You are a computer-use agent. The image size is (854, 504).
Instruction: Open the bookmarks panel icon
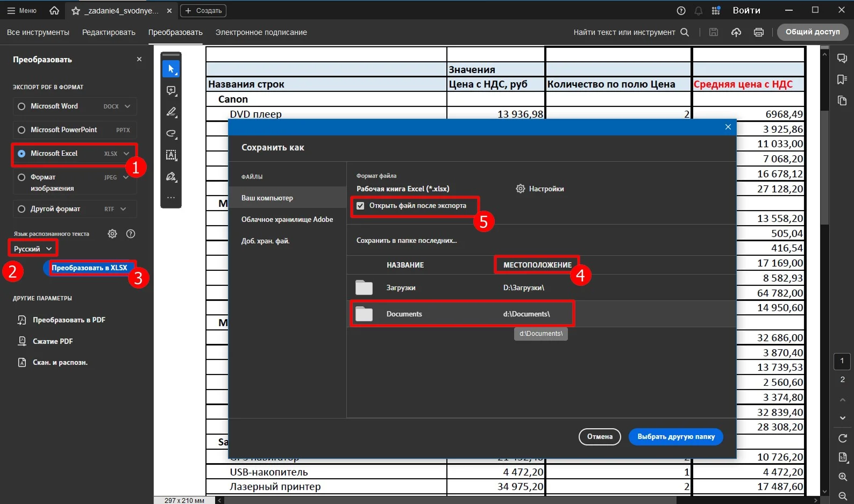click(842, 80)
